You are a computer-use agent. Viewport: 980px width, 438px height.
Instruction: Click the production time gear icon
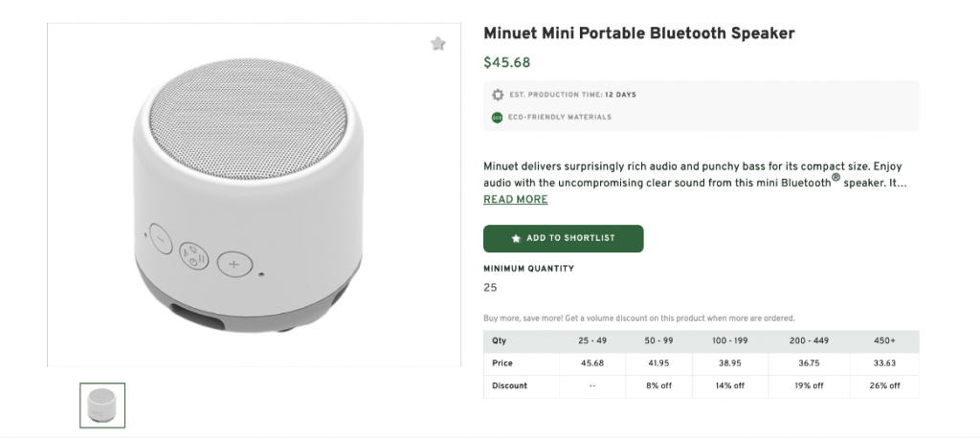(x=498, y=95)
